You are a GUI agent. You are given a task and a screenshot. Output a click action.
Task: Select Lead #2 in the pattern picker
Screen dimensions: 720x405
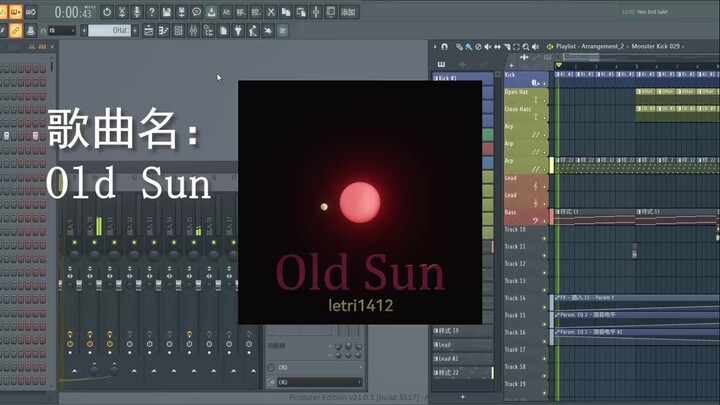coord(463,359)
